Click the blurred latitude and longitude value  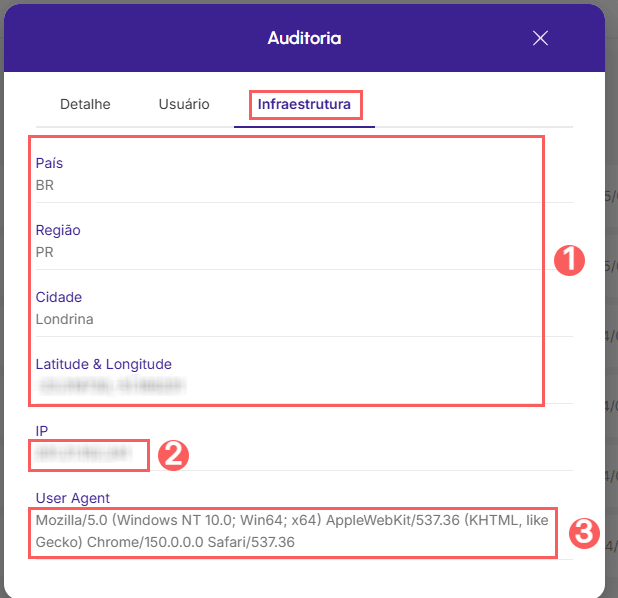110,386
